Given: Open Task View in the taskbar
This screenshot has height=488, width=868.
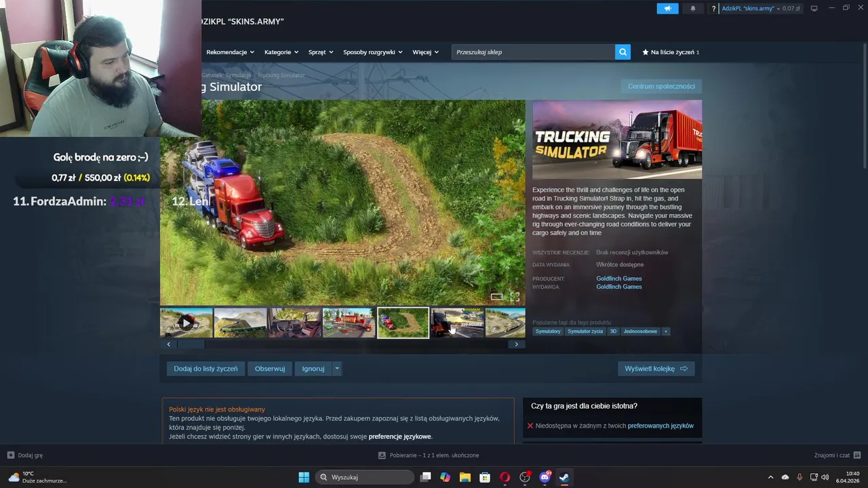Looking at the screenshot, I should pos(425,477).
